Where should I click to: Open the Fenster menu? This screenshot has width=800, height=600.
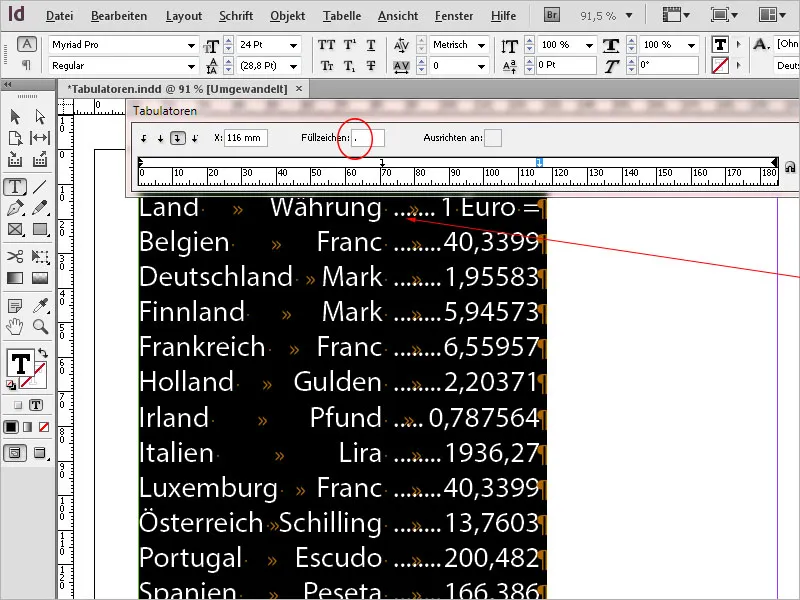[453, 15]
